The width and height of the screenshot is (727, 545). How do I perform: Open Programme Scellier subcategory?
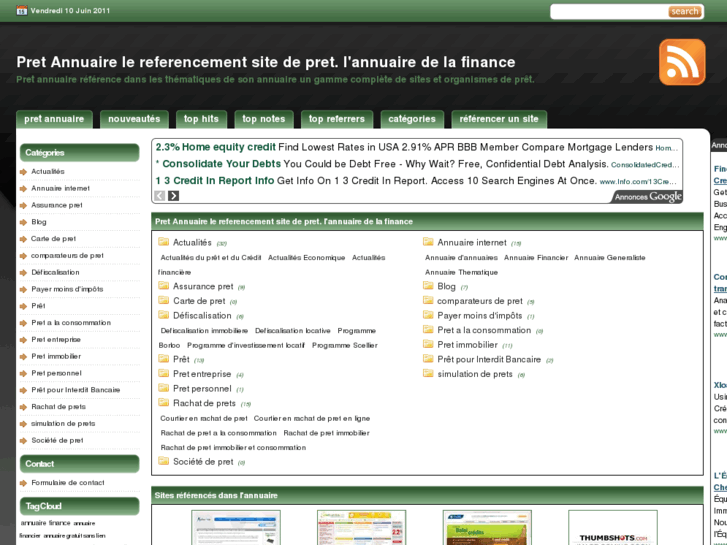coord(345,346)
